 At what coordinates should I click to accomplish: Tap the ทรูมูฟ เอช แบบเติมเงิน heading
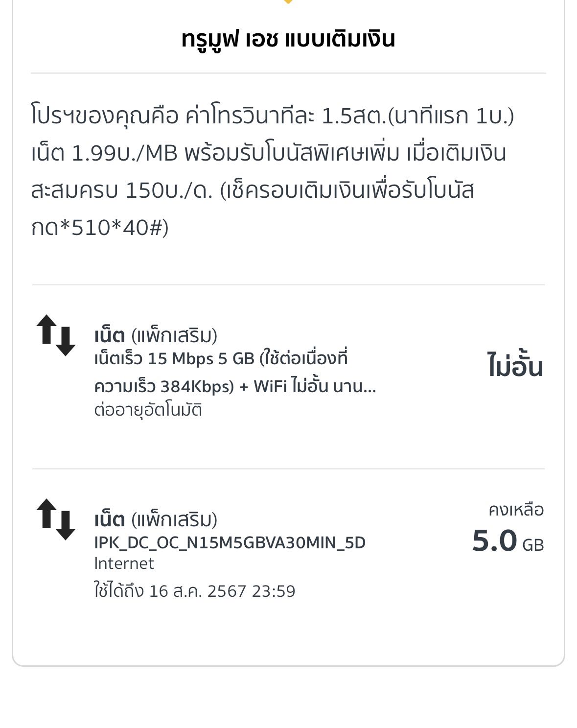pyautogui.click(x=288, y=39)
